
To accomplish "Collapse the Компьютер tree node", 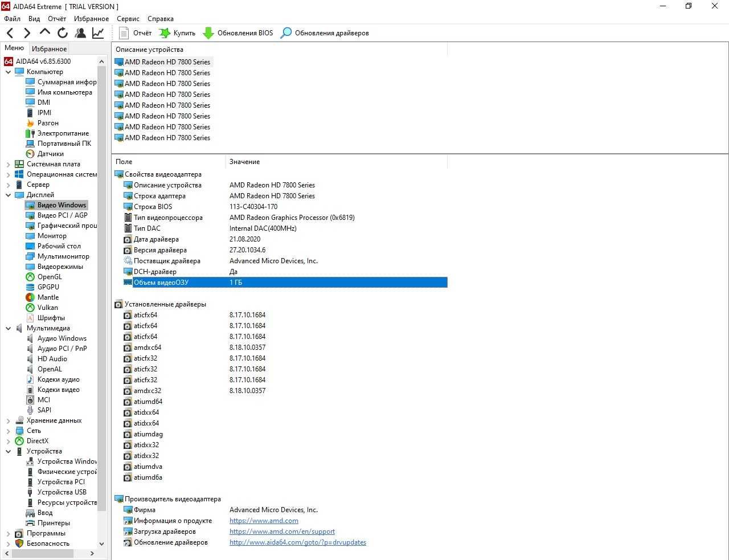I will 9,72.
